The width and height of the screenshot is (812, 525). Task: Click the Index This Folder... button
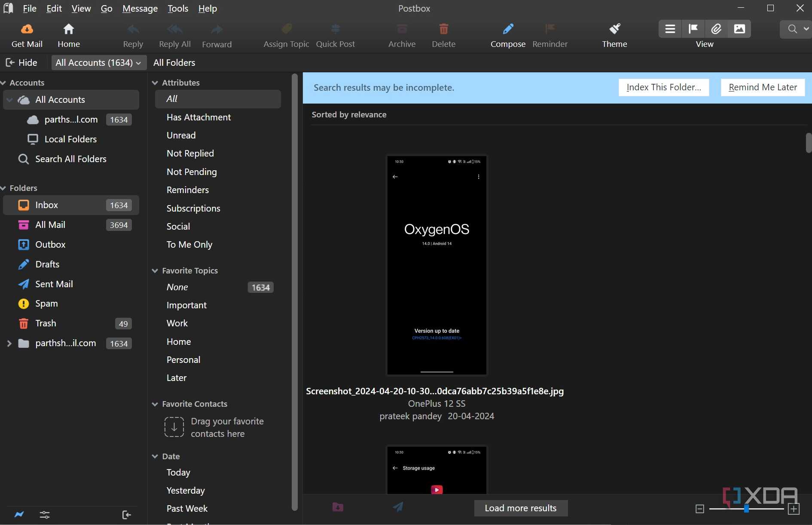[x=664, y=87]
